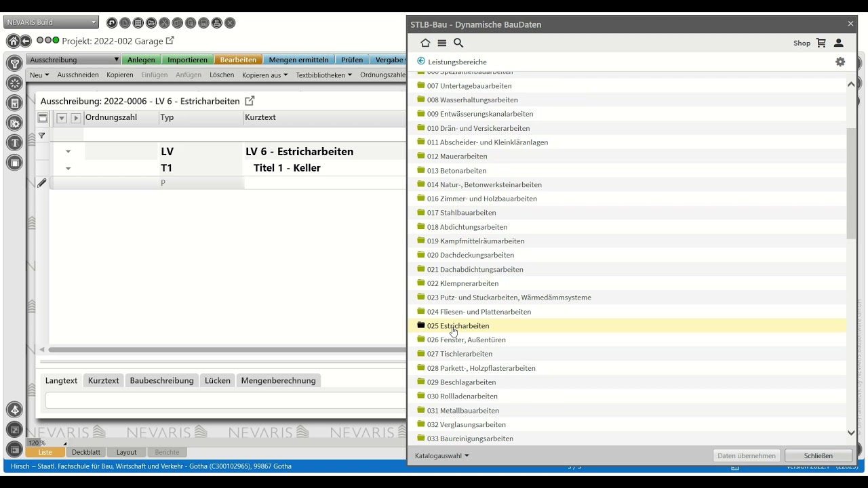Open the STLB-Bau settings gear
The width and height of the screenshot is (868, 488).
(840, 62)
